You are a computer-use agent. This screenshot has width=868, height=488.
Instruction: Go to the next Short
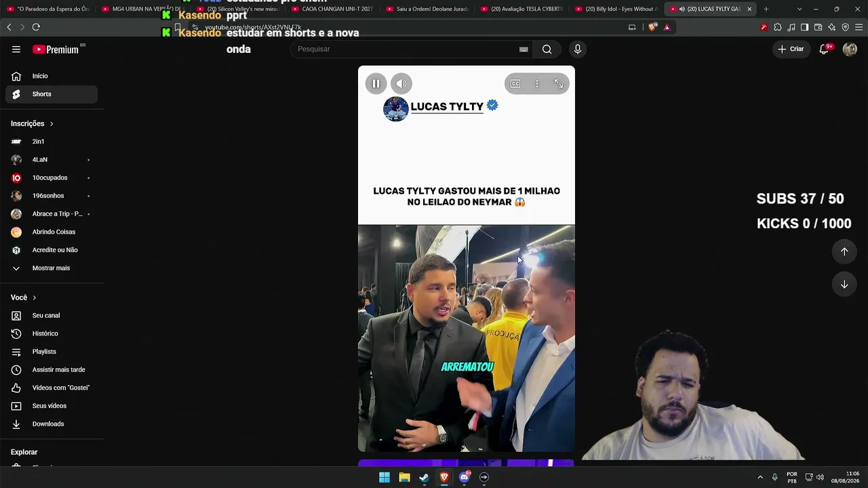(844, 285)
